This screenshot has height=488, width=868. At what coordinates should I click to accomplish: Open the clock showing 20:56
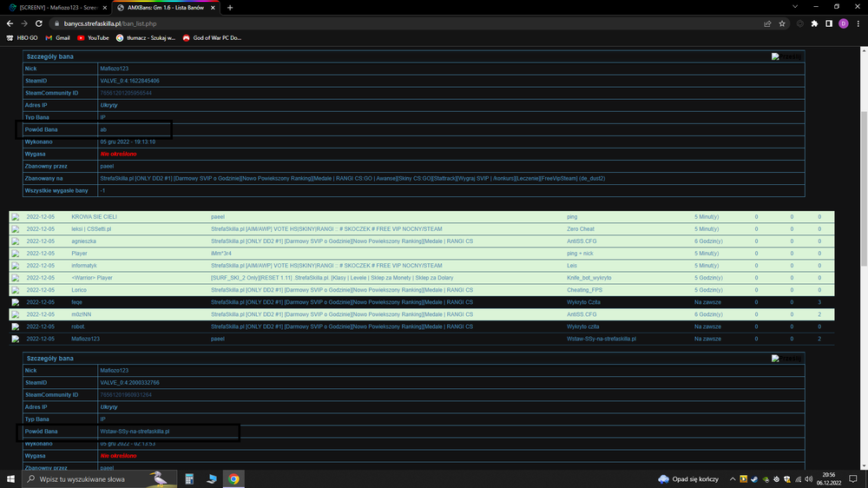(829, 479)
